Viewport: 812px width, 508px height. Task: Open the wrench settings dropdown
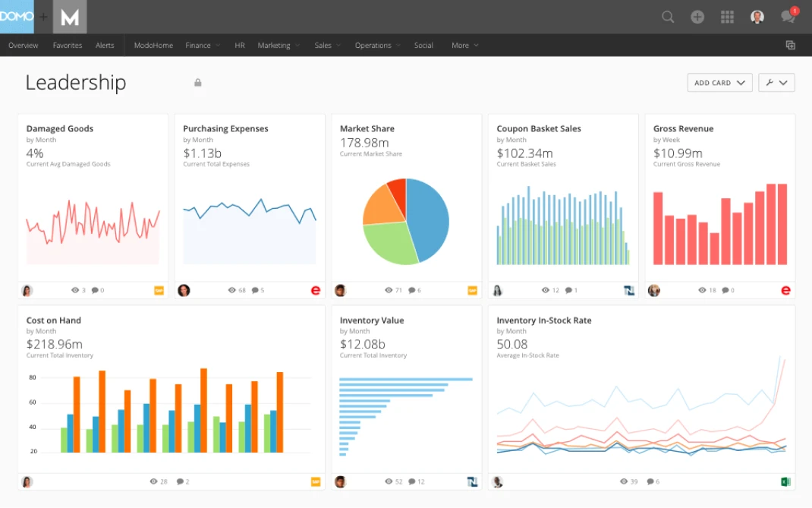coord(776,82)
